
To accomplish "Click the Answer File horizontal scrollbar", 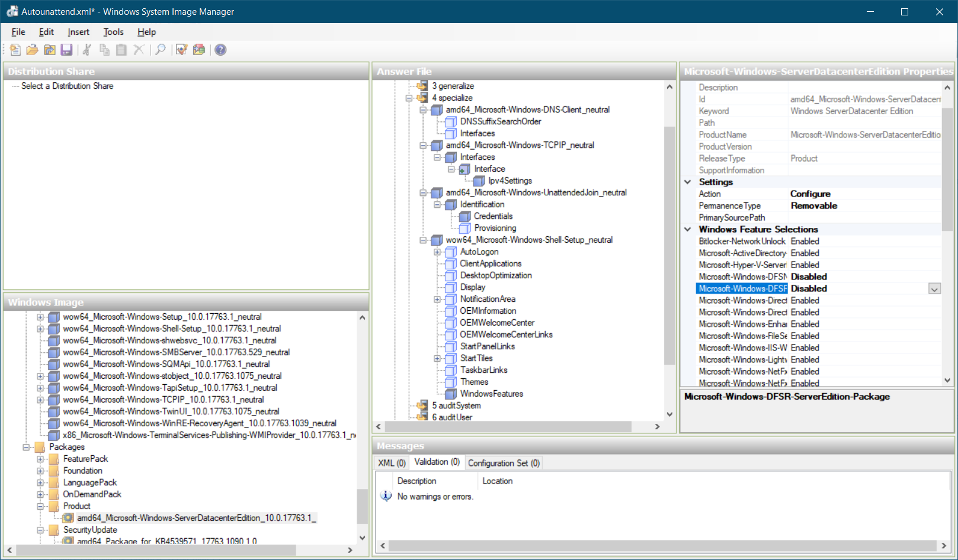I will tap(508, 427).
